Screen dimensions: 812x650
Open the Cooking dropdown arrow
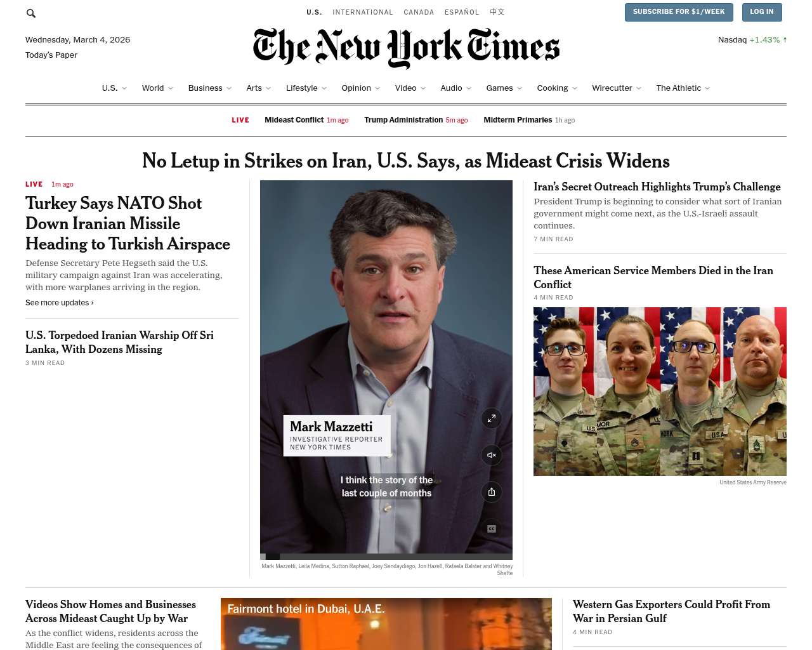click(x=575, y=88)
